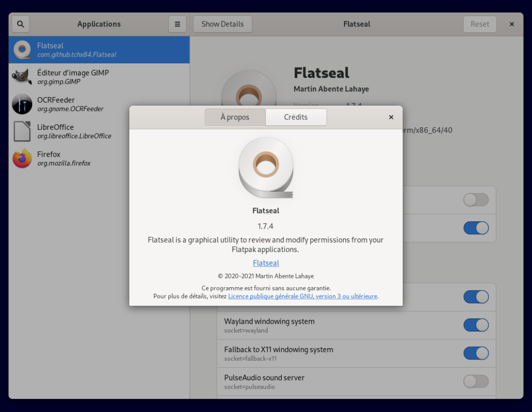Click the OCRFeeder icon in the list
532x412 pixels.
(x=22, y=104)
